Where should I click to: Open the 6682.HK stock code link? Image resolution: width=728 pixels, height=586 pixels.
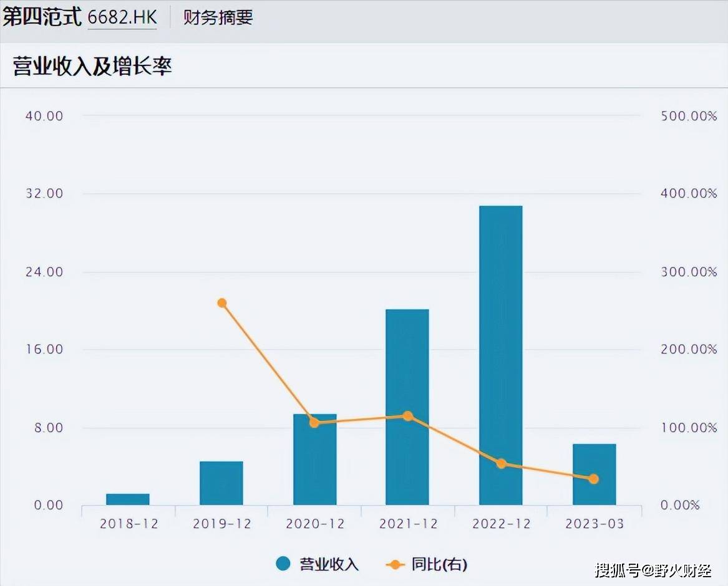122,17
